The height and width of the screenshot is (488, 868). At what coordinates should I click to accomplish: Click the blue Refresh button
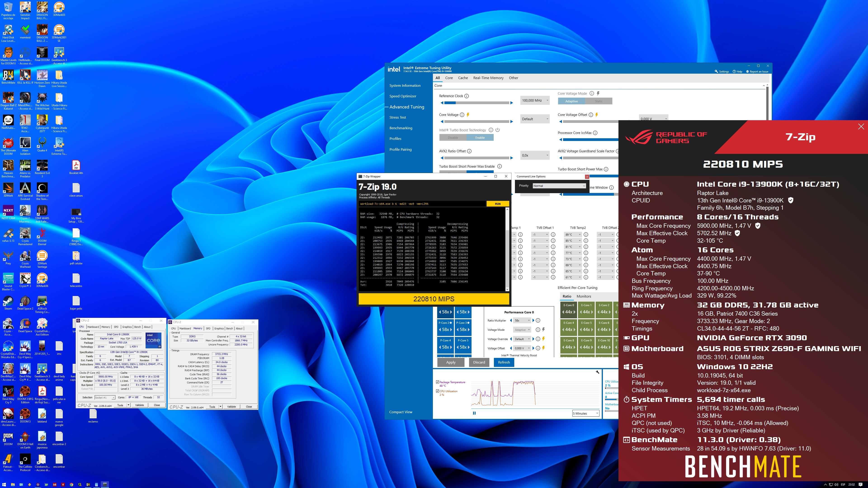click(x=504, y=362)
